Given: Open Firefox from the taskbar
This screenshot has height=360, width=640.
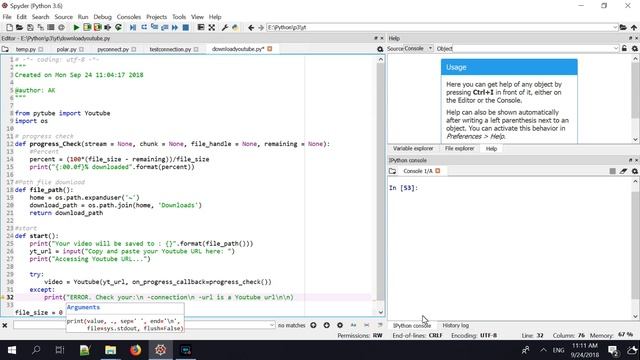Looking at the screenshot, I should (x=136, y=350).
